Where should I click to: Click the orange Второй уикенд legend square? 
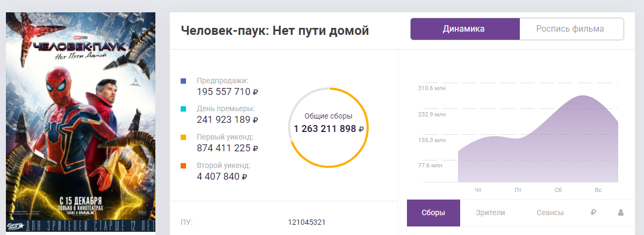click(x=183, y=166)
